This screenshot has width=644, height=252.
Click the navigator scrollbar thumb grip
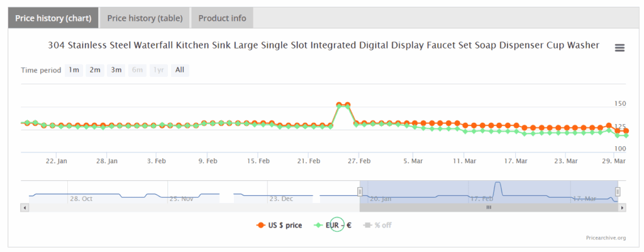(487, 207)
